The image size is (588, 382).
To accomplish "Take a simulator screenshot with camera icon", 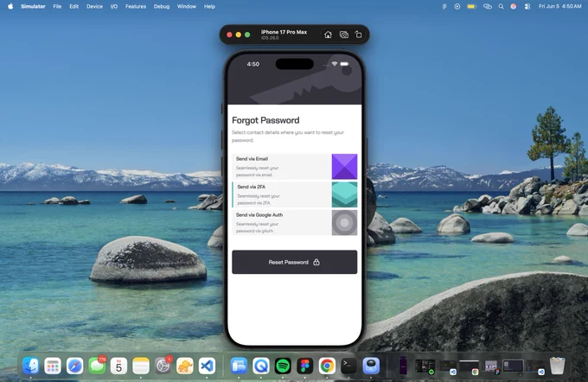I will tap(343, 35).
